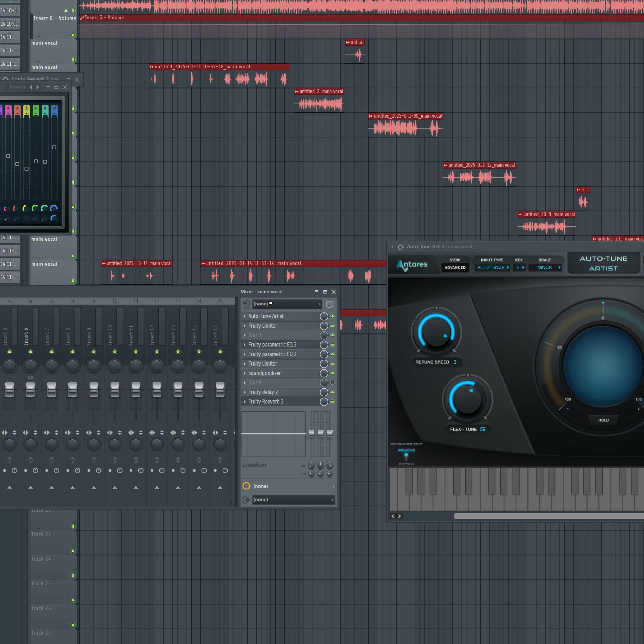Adjust the RETUNE SPEED knob
The height and width of the screenshot is (644, 644).
point(436,332)
